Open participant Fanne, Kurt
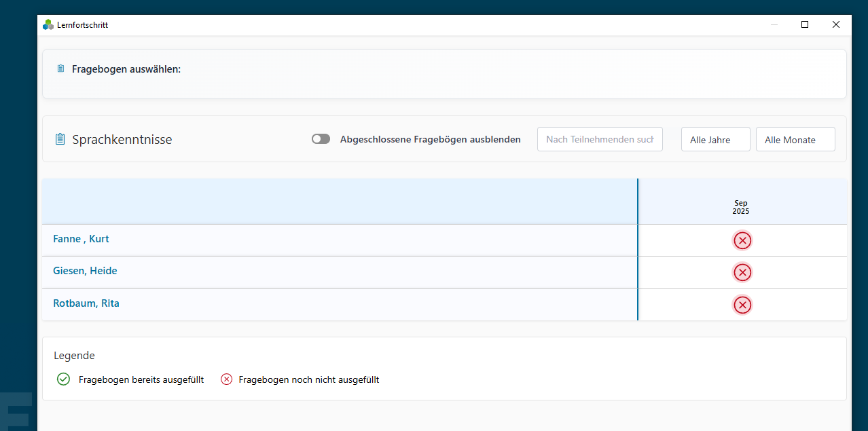Screen dimensions: 868x431 point(81,239)
